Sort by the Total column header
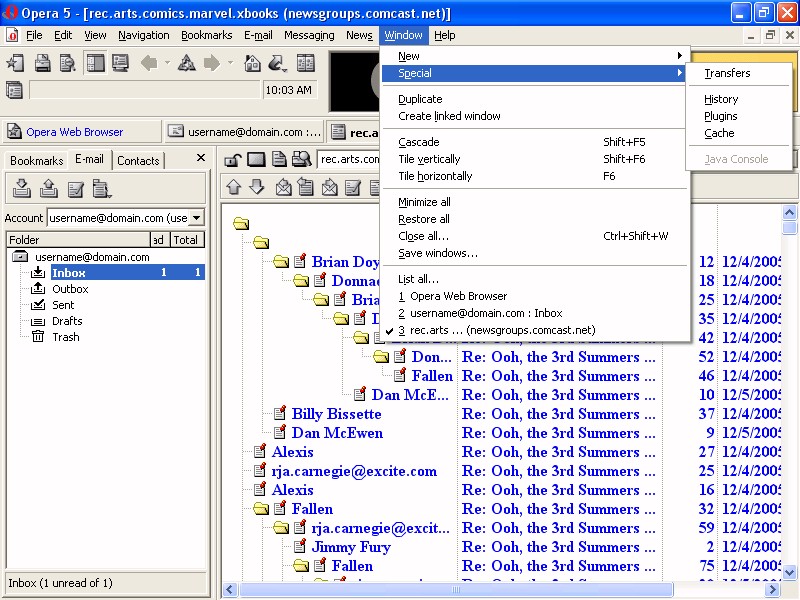 (x=187, y=240)
